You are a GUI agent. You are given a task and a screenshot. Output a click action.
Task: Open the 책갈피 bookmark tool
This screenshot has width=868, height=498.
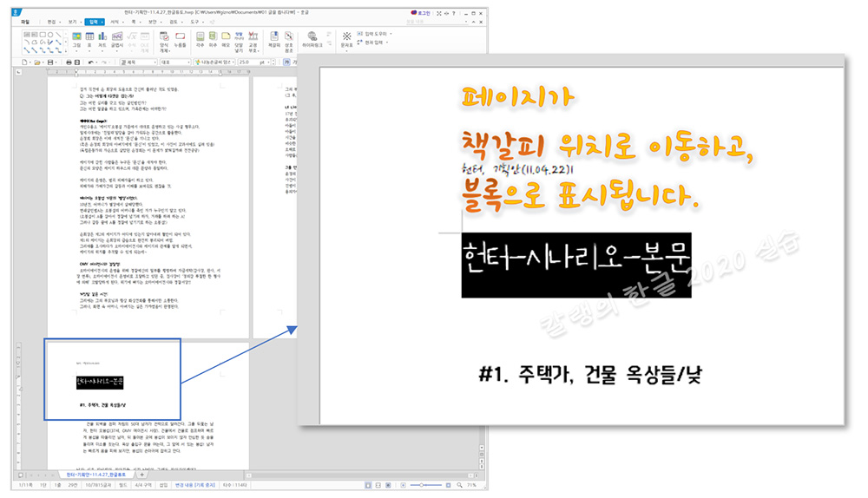pyautogui.click(x=274, y=40)
